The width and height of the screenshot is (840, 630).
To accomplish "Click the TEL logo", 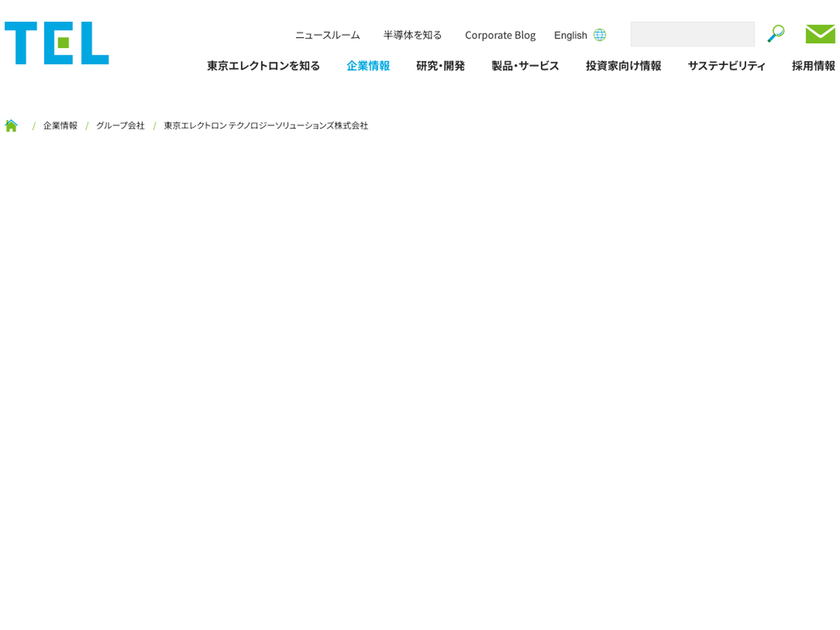I will [57, 43].
